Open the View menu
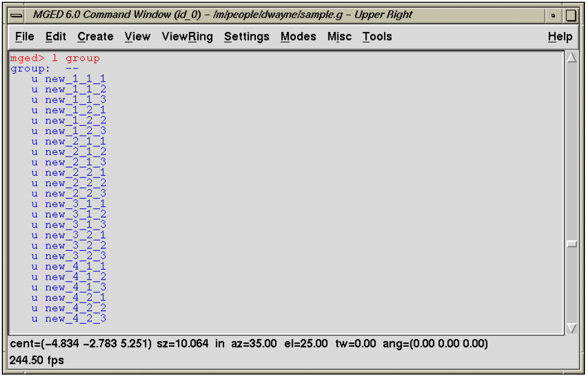Screen dimensions: 588x377 coord(137,36)
